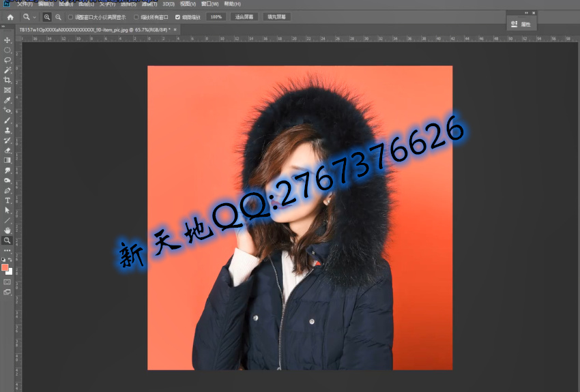Click the 100% zoom button
This screenshot has width=580, height=392.
216,17
